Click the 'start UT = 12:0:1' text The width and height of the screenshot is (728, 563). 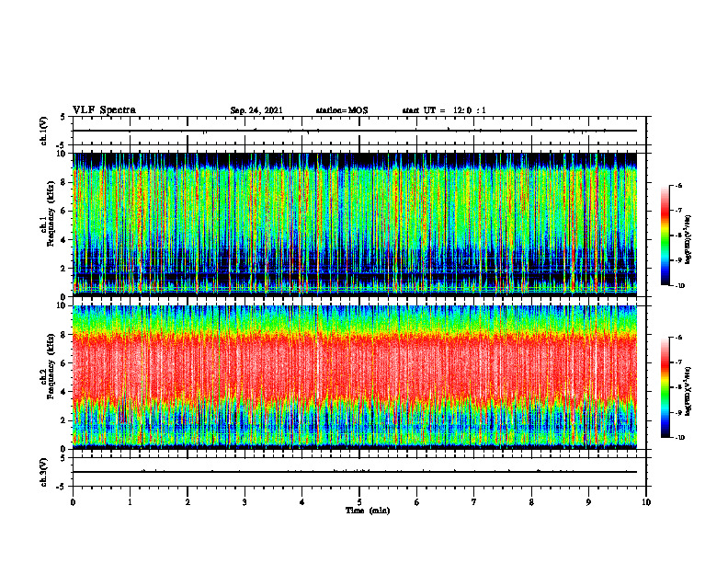pos(444,110)
